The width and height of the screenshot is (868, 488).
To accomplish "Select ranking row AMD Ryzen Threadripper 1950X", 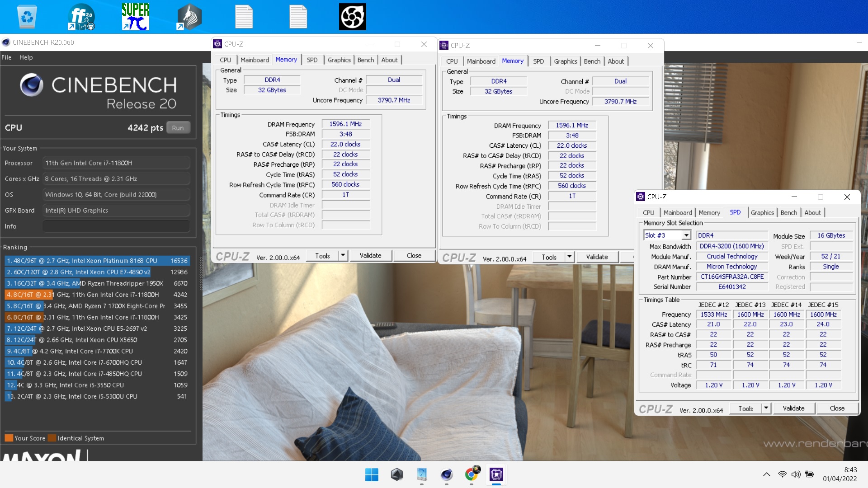I will pyautogui.click(x=97, y=283).
